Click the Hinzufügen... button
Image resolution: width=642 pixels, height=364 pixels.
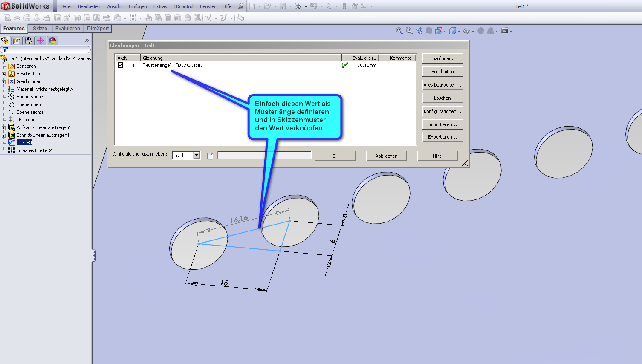442,58
